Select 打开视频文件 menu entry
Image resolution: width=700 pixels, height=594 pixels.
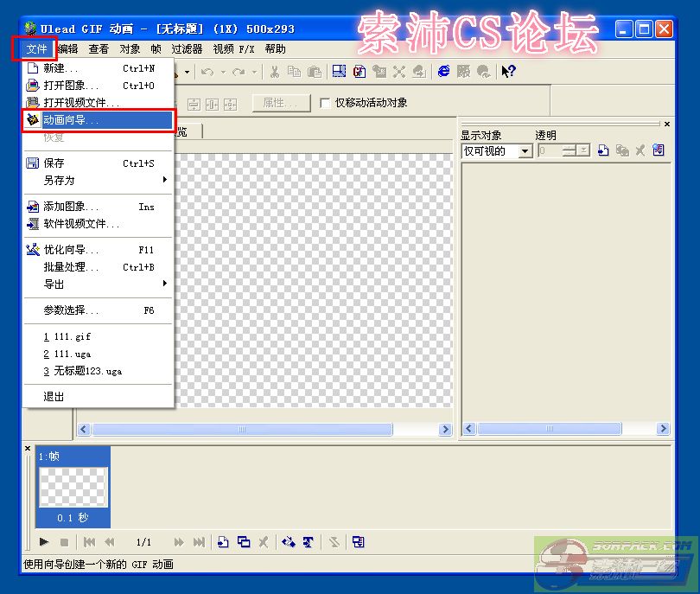tap(99, 103)
